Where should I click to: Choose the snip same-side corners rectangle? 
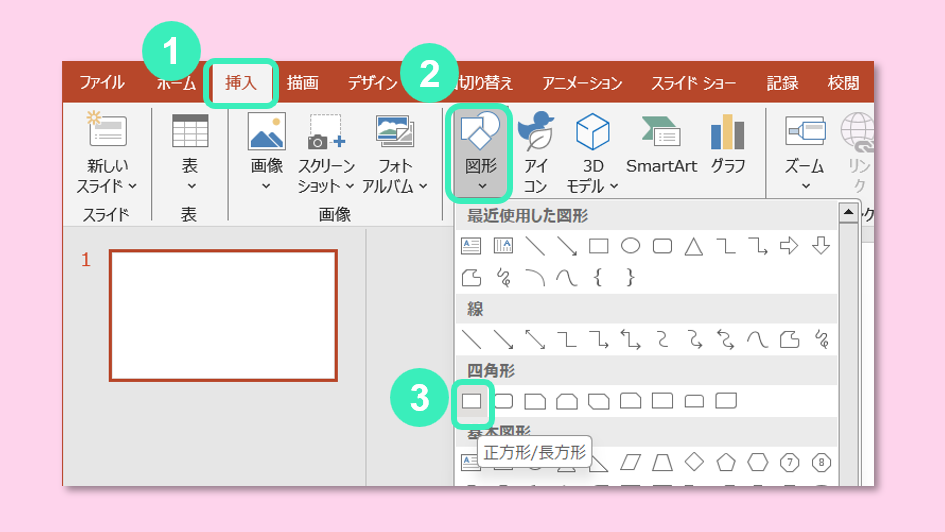(x=567, y=401)
